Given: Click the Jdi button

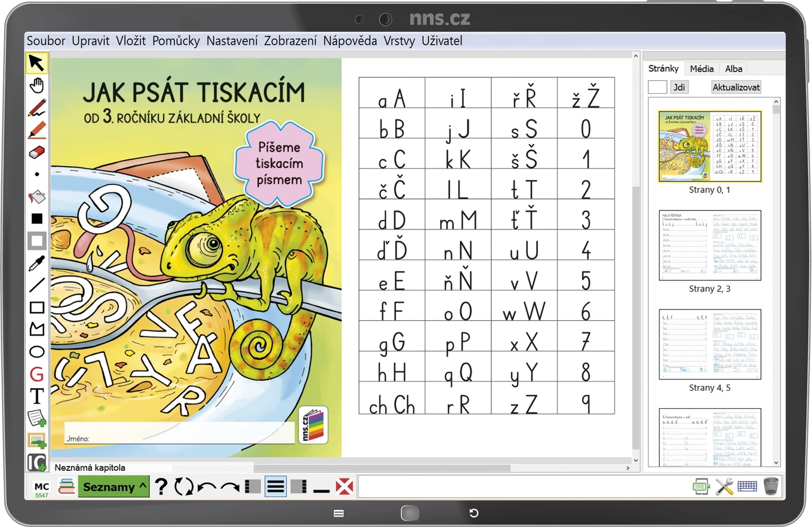Looking at the screenshot, I should (679, 87).
